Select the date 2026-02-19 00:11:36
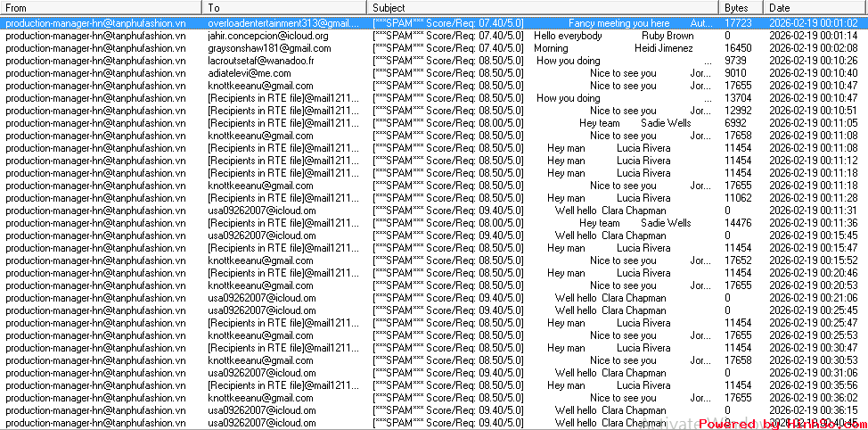Image resolution: width=868 pixels, height=430 pixels. [814, 223]
